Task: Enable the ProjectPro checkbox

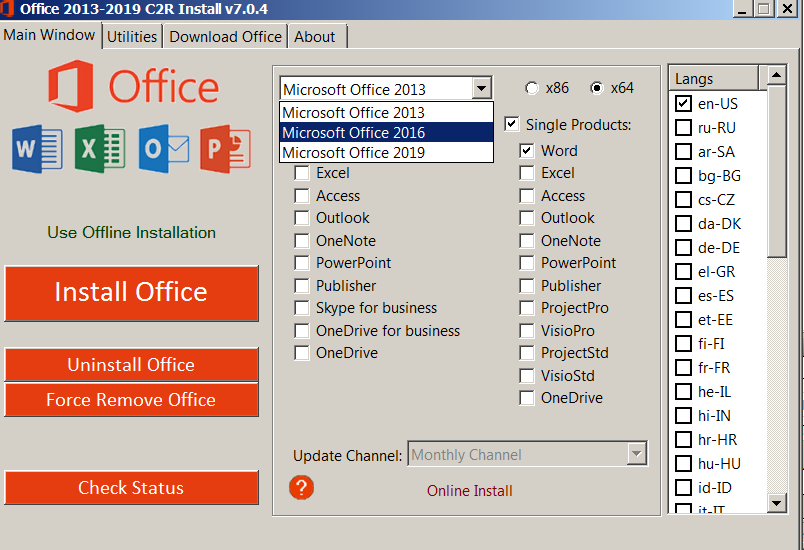Action: tap(527, 308)
